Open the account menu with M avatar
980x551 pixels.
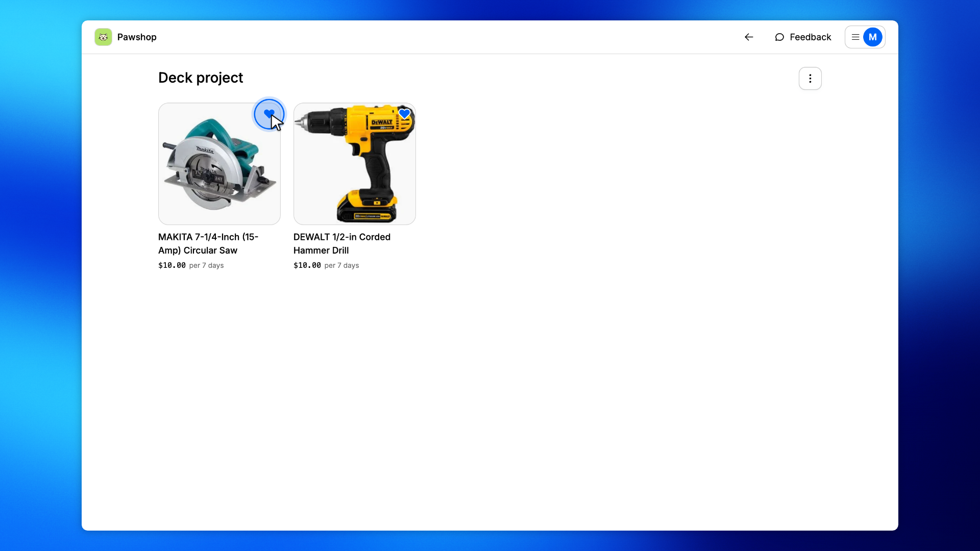click(865, 37)
